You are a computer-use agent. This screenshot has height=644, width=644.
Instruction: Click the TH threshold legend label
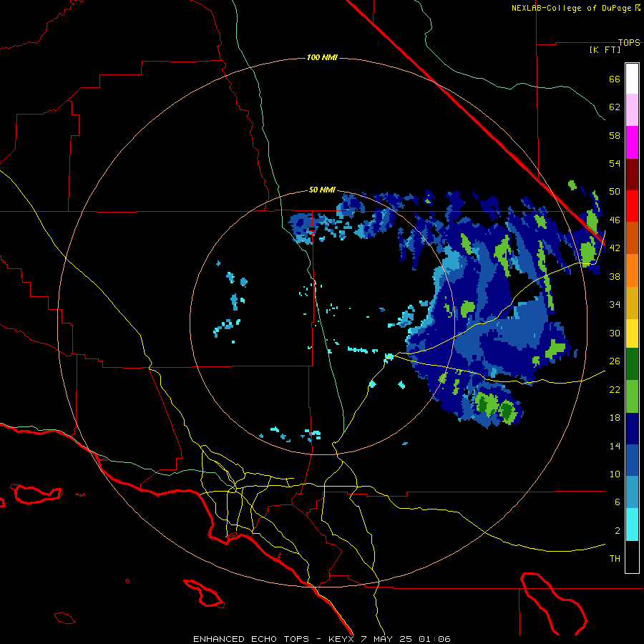click(615, 559)
